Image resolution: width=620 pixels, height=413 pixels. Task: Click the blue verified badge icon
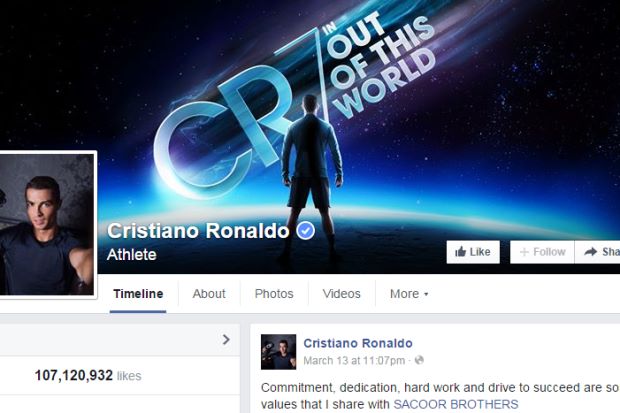coord(306,231)
